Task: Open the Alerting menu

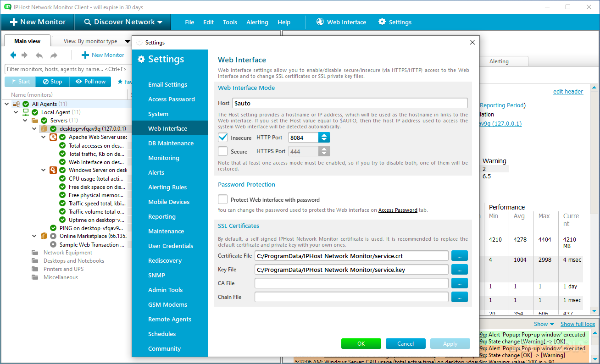Action: coord(257,22)
